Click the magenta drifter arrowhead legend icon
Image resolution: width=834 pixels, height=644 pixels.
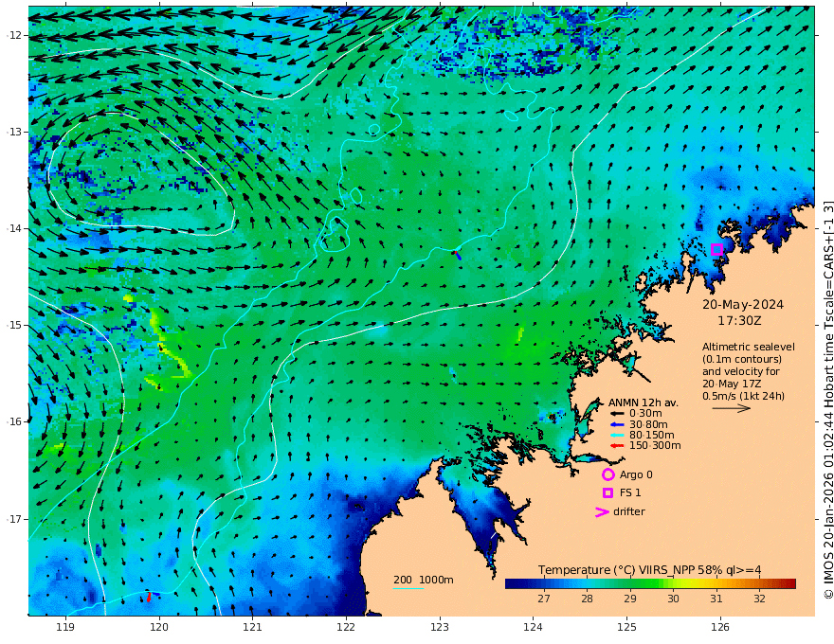click(602, 511)
